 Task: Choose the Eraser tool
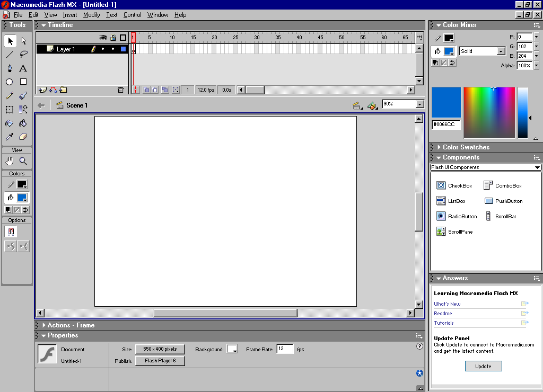(x=23, y=137)
